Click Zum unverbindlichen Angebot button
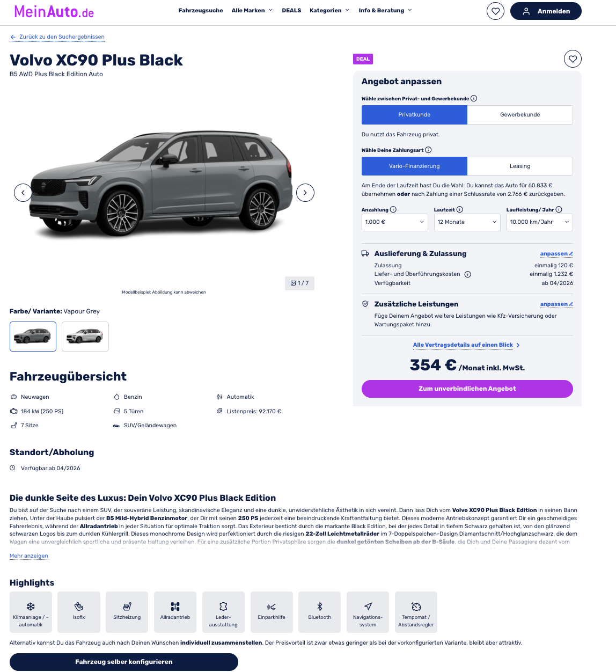Viewport: 616px width, 672px height. pyautogui.click(x=467, y=389)
